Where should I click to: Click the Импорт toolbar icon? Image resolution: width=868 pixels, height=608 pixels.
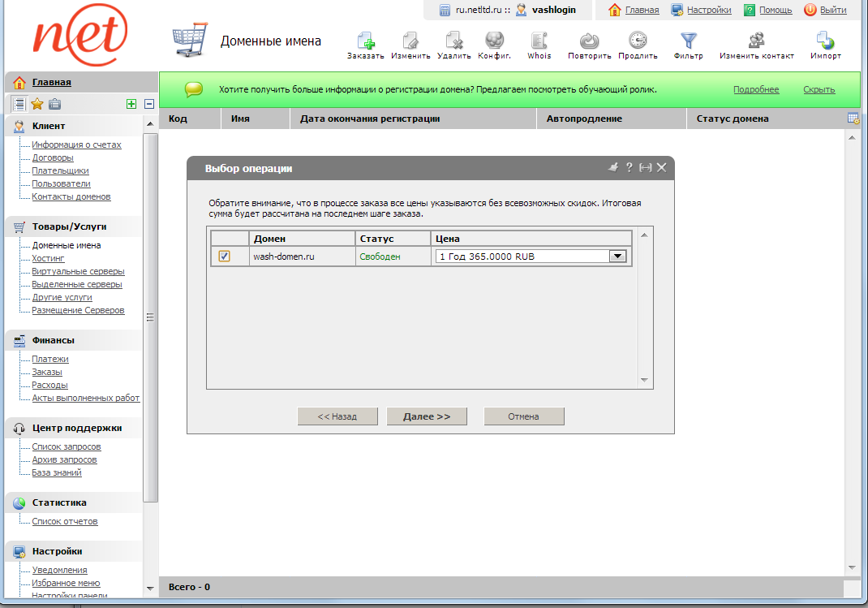pos(825,41)
